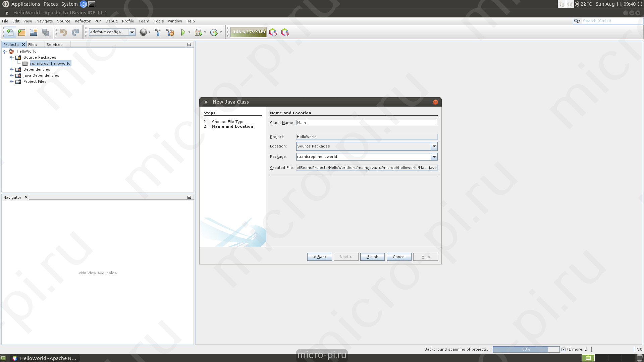Image resolution: width=644 pixels, height=362 pixels.
Task: Open the Location dropdown in the dialog
Action: 434,146
